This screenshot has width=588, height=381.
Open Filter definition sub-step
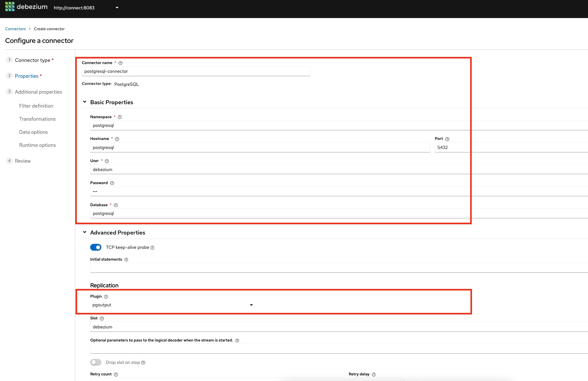pyautogui.click(x=36, y=106)
